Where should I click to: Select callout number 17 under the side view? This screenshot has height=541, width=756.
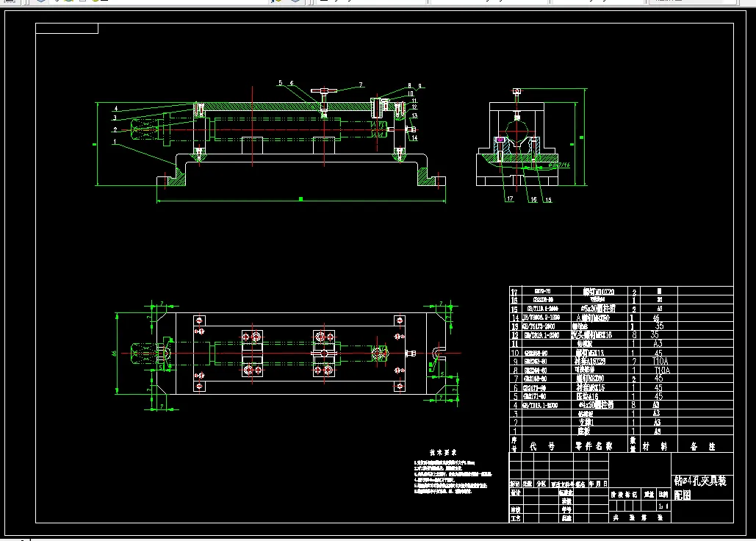[x=510, y=198]
